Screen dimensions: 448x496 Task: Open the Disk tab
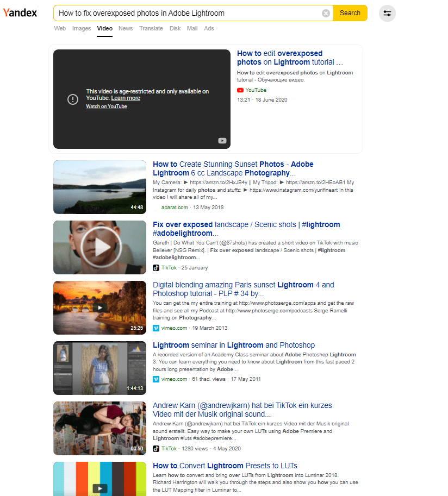(175, 28)
